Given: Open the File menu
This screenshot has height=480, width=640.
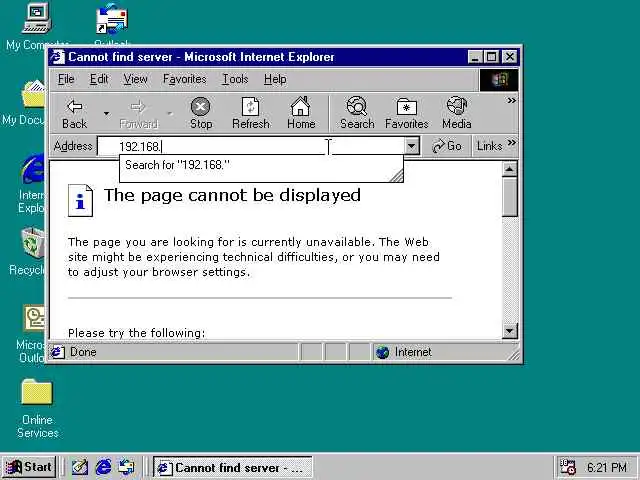Looking at the screenshot, I should (66, 79).
